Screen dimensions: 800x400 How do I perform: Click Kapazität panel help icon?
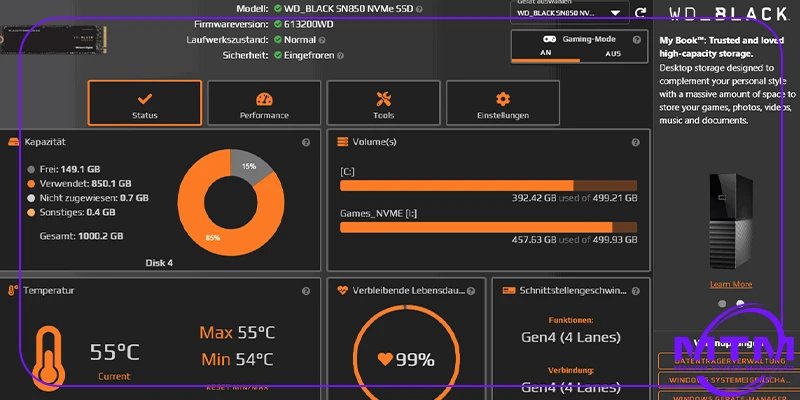[x=306, y=142]
